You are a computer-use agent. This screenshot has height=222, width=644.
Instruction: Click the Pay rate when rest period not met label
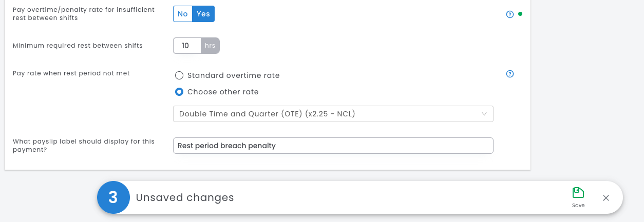[x=71, y=73]
